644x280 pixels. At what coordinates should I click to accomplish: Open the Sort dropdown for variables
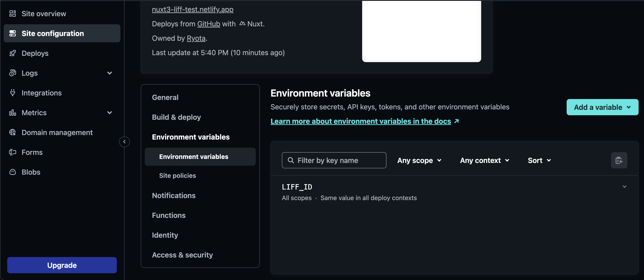click(x=540, y=160)
